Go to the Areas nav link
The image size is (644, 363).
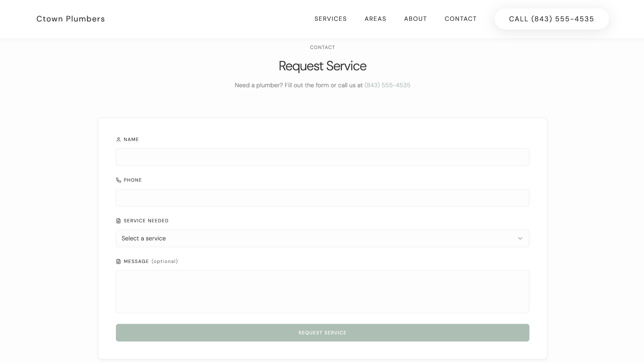pyautogui.click(x=375, y=19)
